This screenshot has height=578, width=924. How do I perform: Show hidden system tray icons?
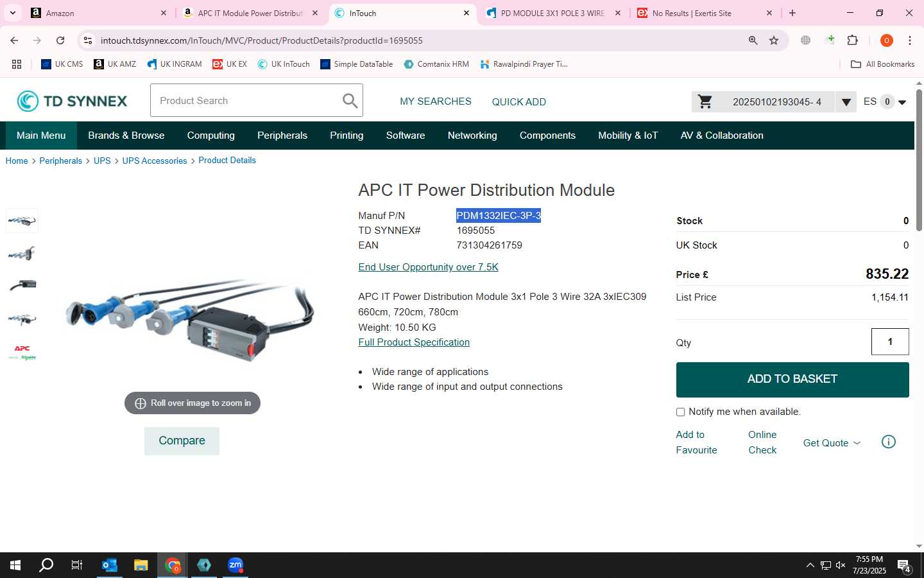(810, 565)
